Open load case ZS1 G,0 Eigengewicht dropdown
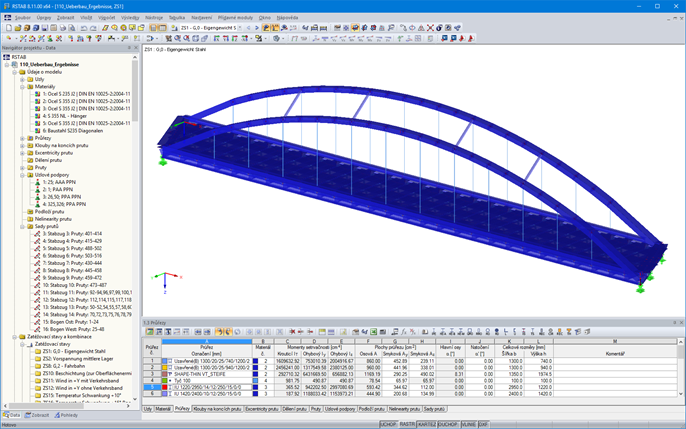The image size is (686, 429). tap(240, 28)
